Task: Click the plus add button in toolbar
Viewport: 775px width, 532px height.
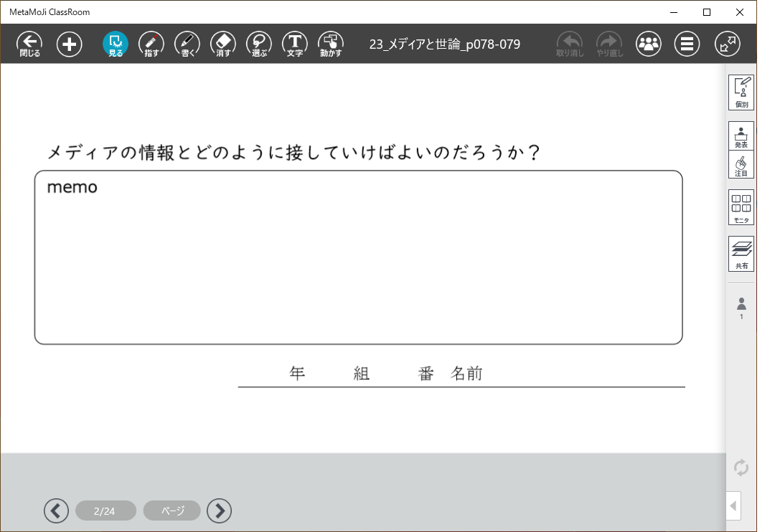Action: pyautogui.click(x=70, y=44)
